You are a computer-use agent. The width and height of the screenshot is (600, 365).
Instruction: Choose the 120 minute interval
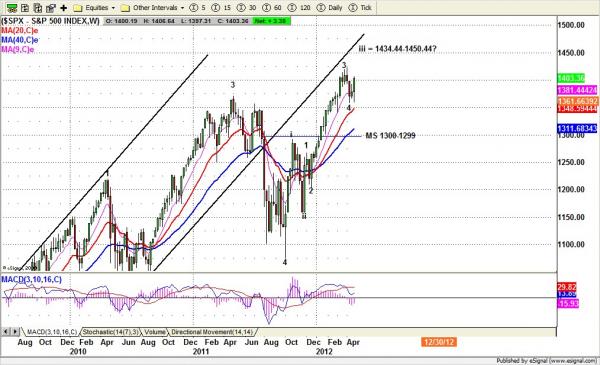click(x=299, y=8)
